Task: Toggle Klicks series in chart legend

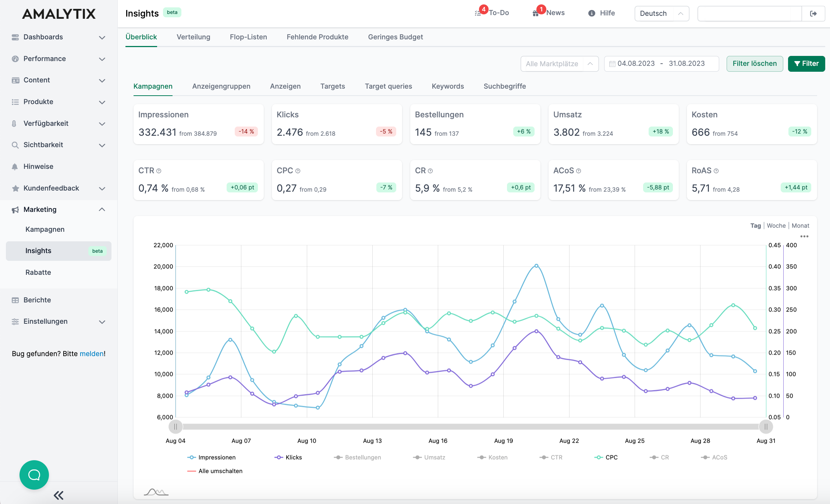Action: click(288, 458)
